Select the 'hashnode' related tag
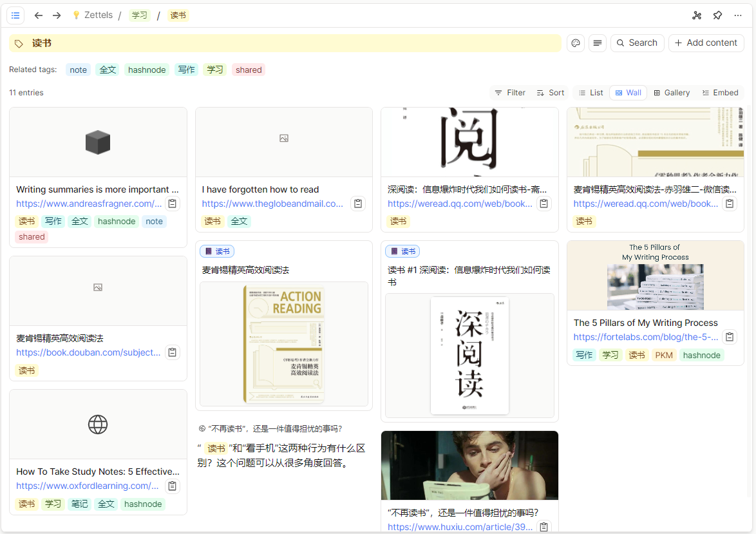 [147, 70]
